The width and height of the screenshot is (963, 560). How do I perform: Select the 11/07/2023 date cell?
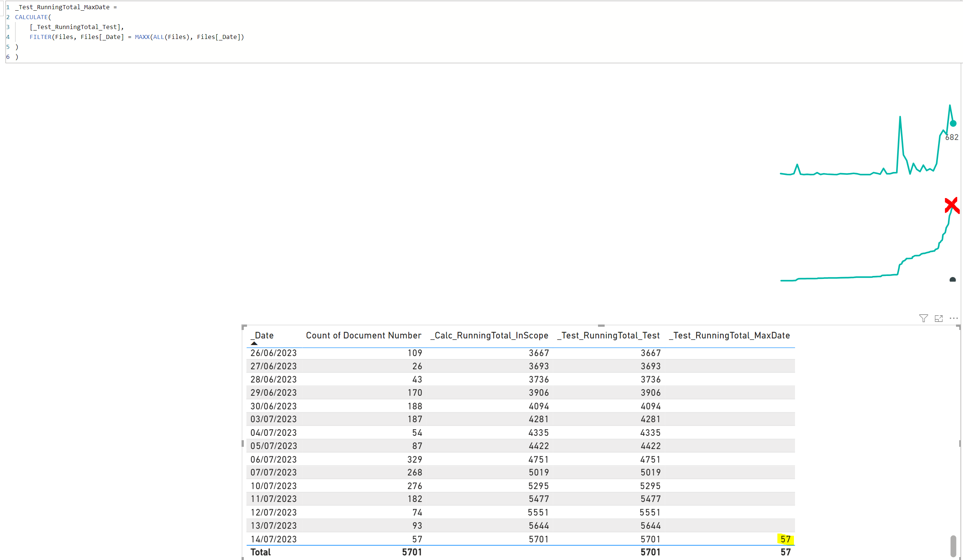click(273, 499)
